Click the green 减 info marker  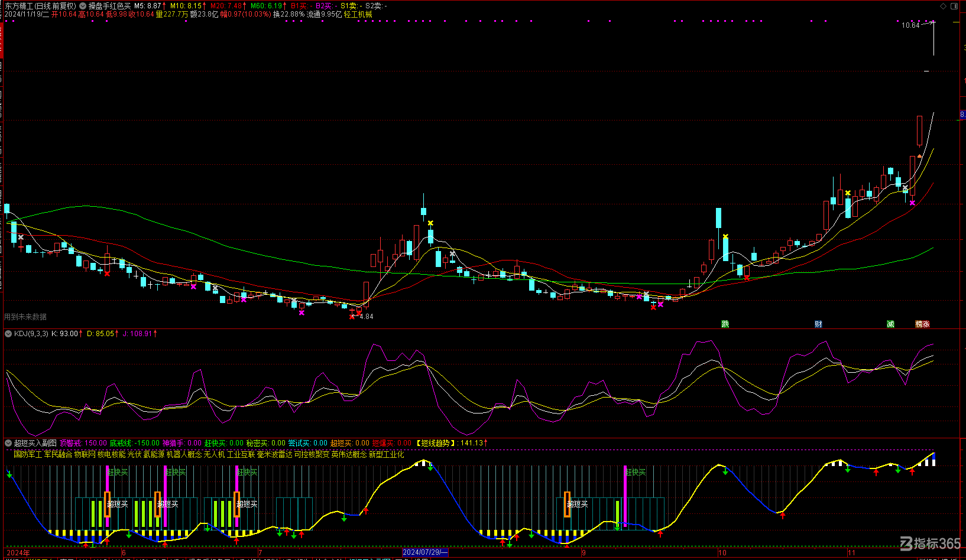[890, 324]
